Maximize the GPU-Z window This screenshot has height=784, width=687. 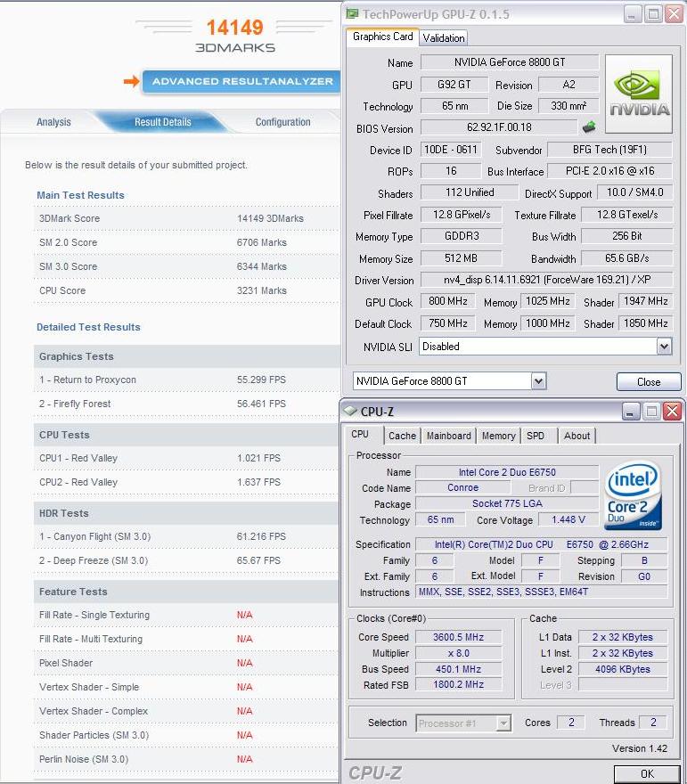(x=653, y=14)
